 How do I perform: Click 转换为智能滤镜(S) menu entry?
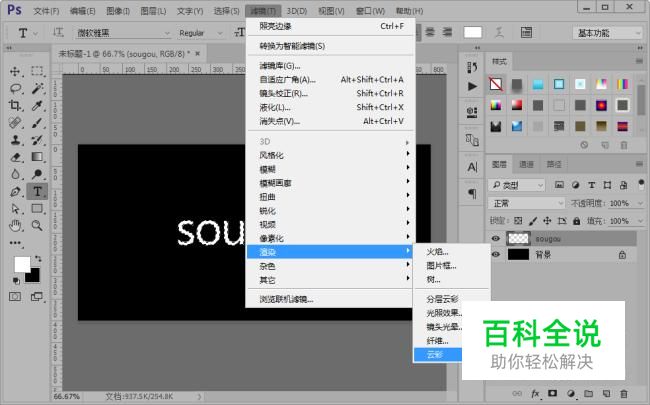(x=330, y=46)
